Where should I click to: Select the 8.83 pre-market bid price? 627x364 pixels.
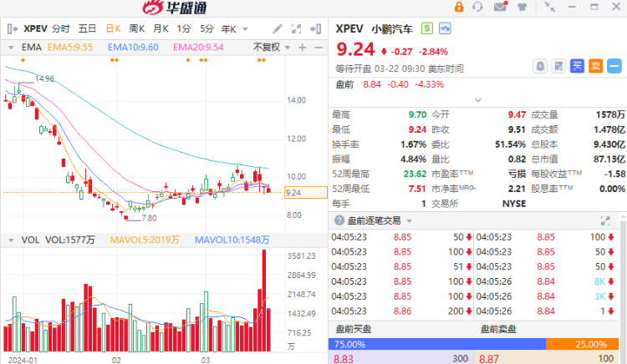pos(344,359)
